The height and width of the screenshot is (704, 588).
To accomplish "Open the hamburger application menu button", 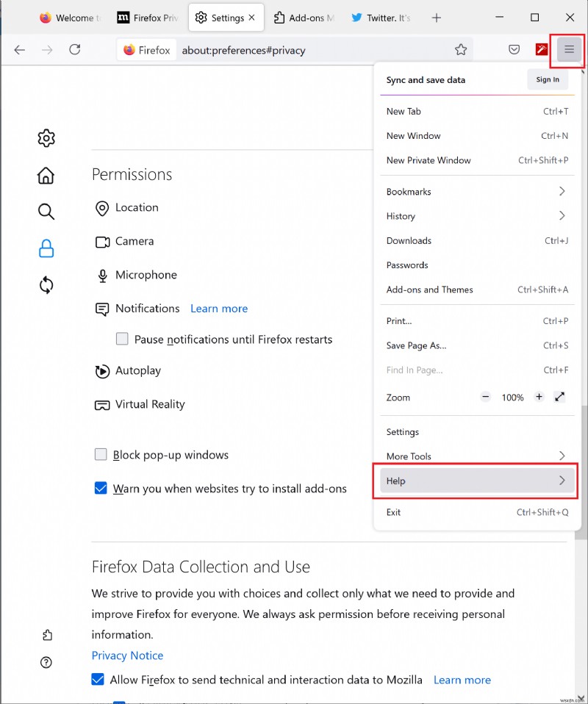I will (568, 50).
